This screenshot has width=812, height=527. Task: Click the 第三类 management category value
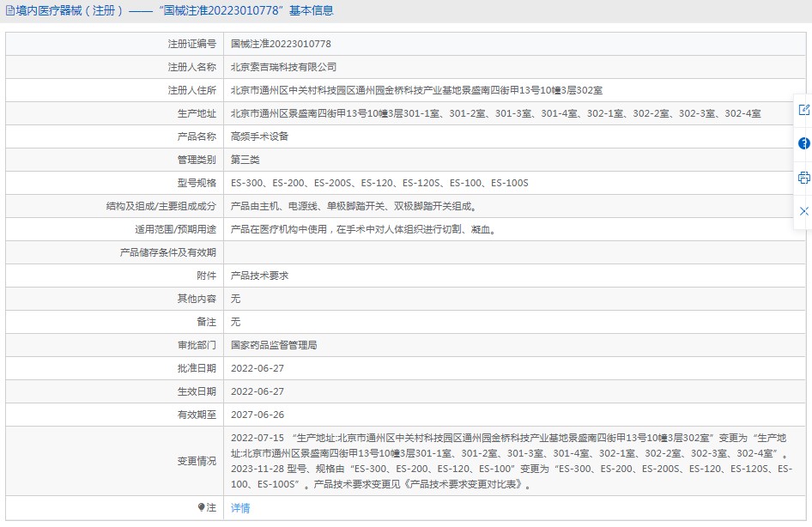[x=245, y=160]
